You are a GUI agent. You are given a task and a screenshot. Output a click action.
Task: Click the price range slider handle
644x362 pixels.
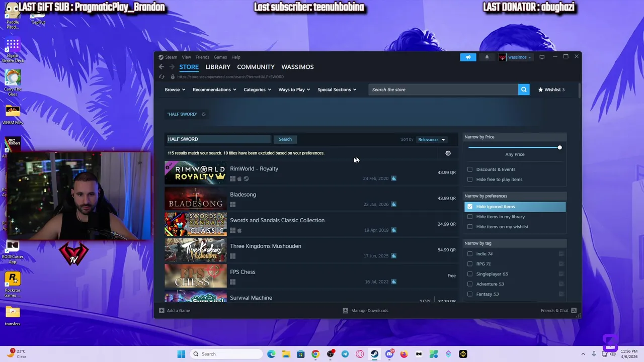[x=559, y=147]
